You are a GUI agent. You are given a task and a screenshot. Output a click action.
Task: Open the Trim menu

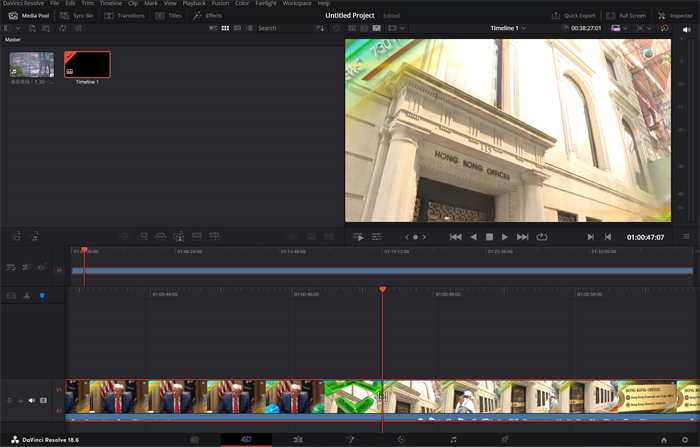click(x=88, y=3)
